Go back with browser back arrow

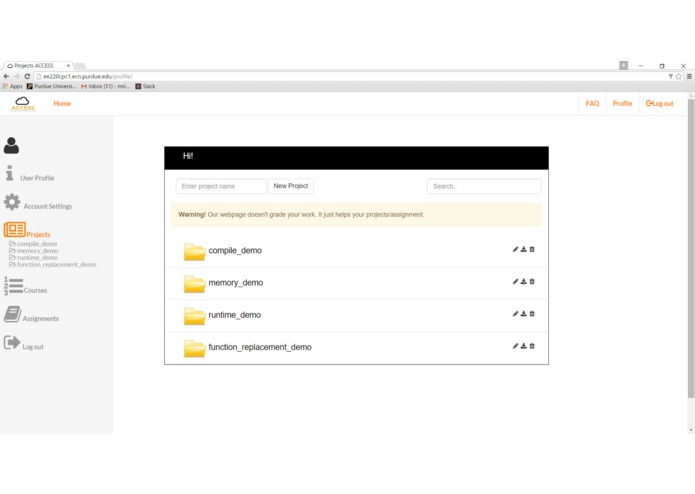(x=6, y=76)
